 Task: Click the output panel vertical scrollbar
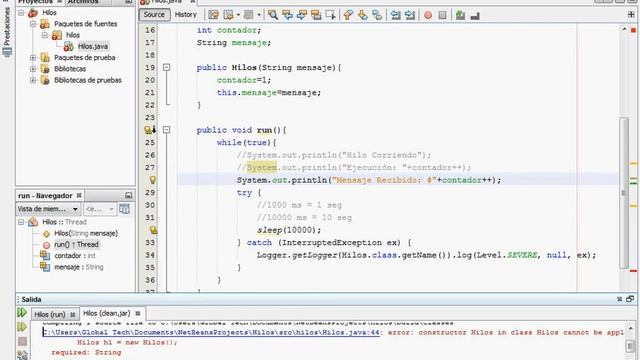pos(631,346)
